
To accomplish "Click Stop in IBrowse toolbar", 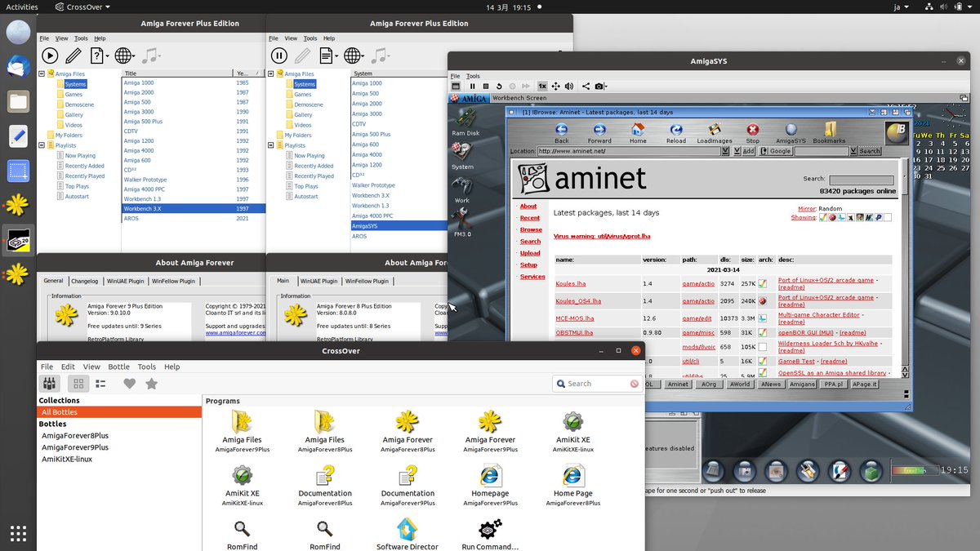I will click(x=753, y=133).
